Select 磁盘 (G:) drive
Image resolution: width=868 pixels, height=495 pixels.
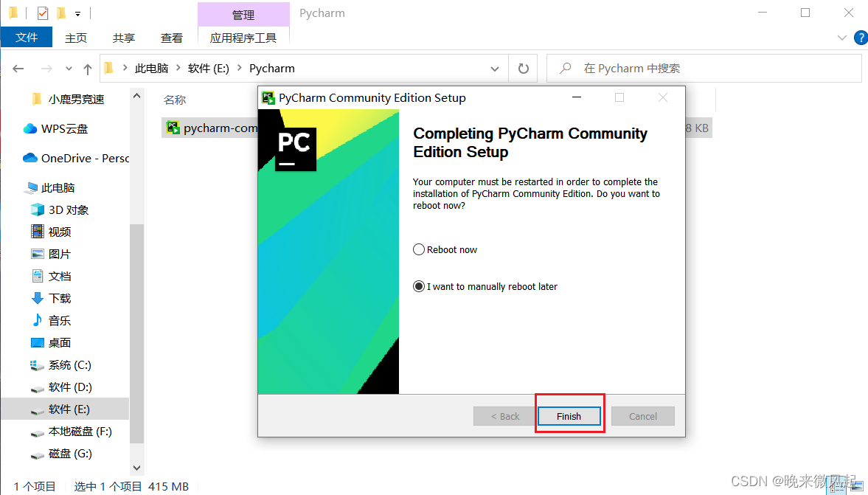70,454
